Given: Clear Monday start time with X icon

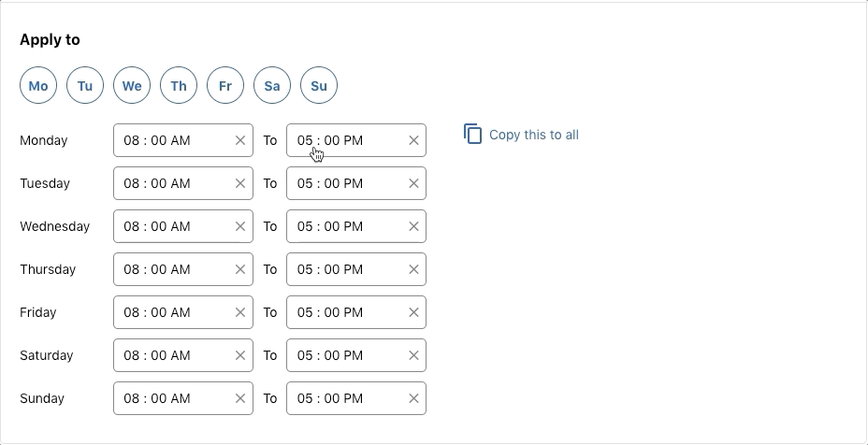Looking at the screenshot, I should (x=240, y=140).
